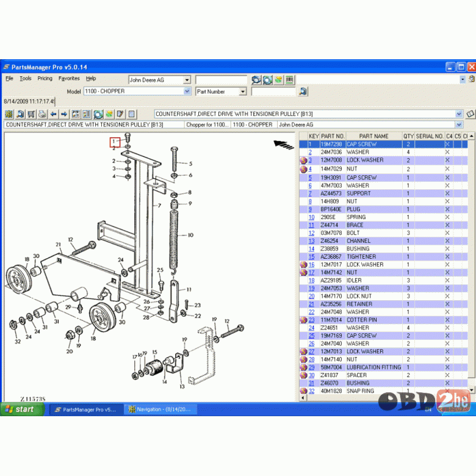Click key link 15 for TIGHTENER

[311, 256]
